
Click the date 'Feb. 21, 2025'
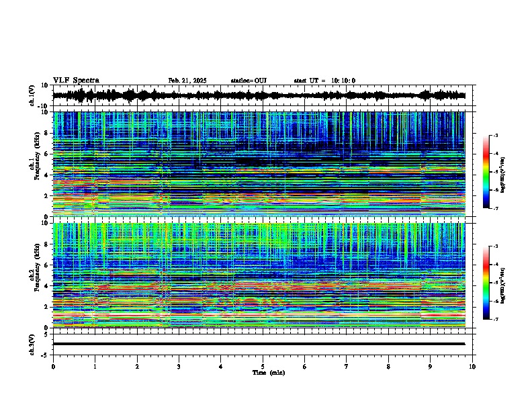[187, 81]
